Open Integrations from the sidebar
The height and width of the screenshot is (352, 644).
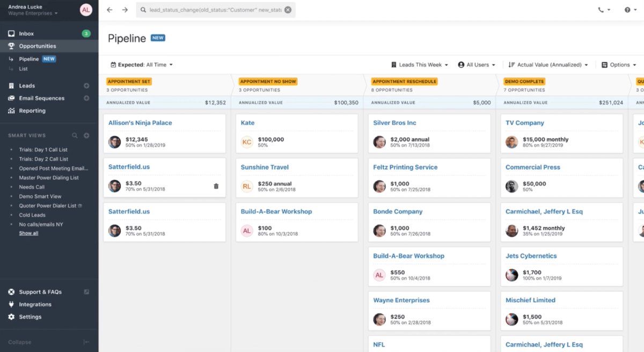pos(35,304)
